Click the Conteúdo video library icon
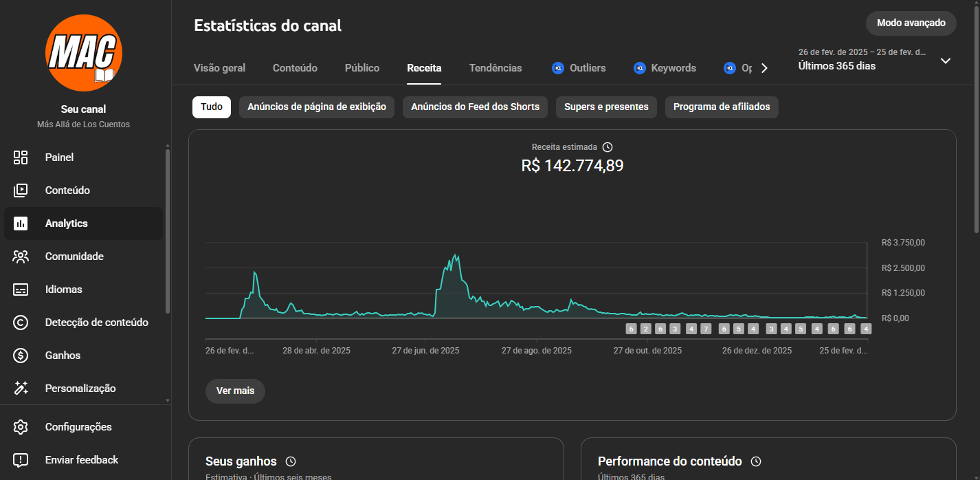The width and height of the screenshot is (980, 480). coord(21,190)
